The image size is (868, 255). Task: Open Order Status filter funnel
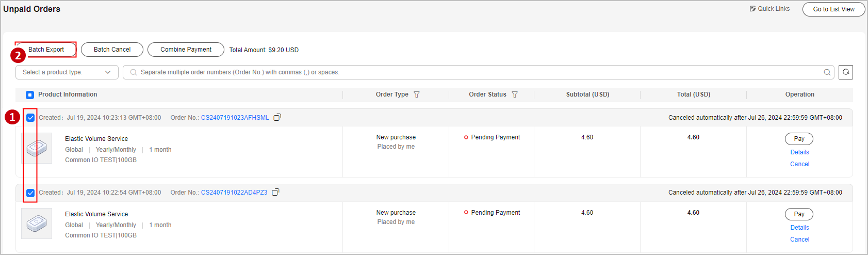515,94
